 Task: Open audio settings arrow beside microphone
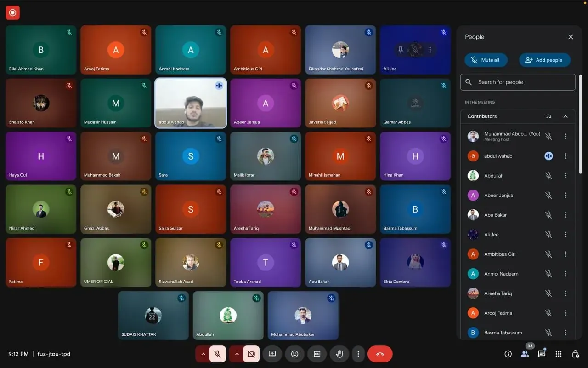click(x=203, y=354)
